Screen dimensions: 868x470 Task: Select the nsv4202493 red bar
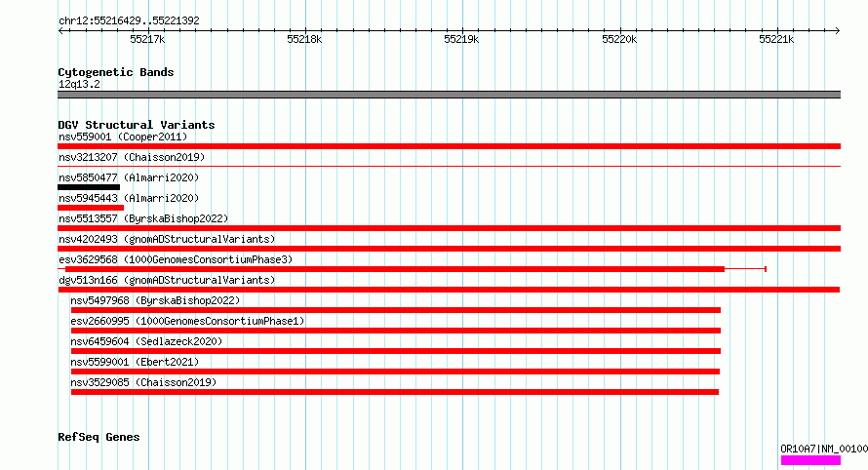(449, 249)
